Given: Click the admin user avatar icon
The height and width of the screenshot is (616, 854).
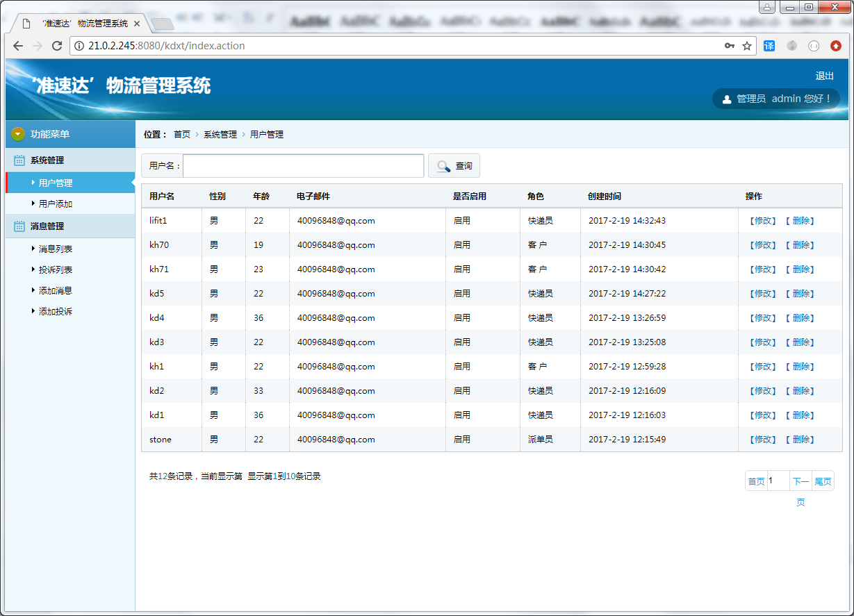Looking at the screenshot, I should click(x=727, y=99).
